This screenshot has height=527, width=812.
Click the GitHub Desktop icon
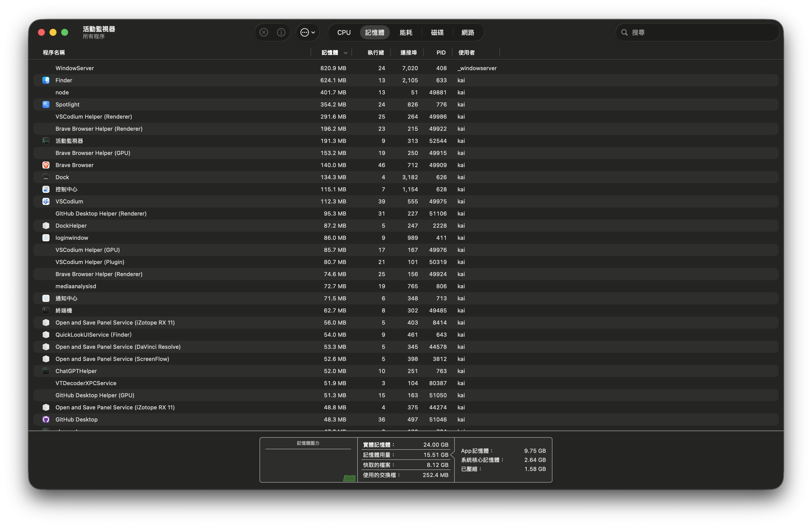click(x=46, y=419)
